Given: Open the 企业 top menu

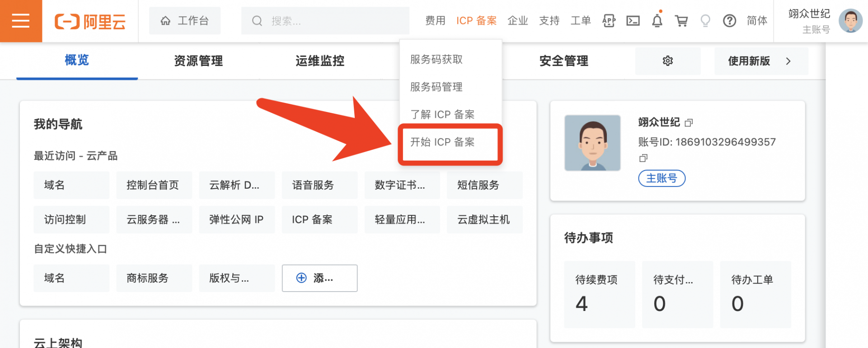Looking at the screenshot, I should point(518,21).
